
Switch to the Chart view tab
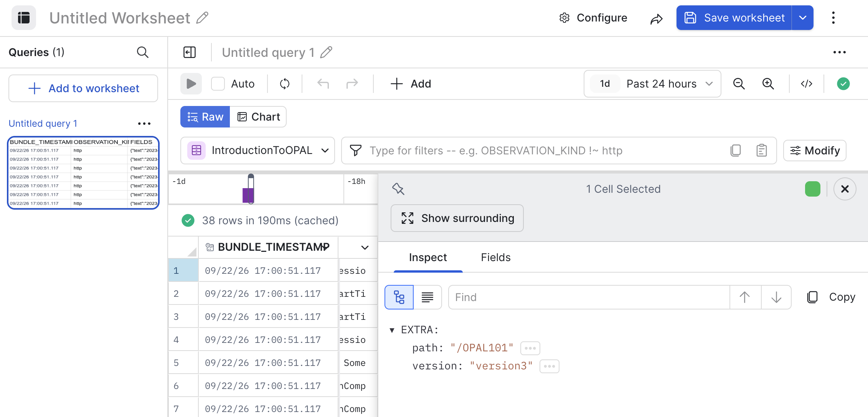point(258,117)
